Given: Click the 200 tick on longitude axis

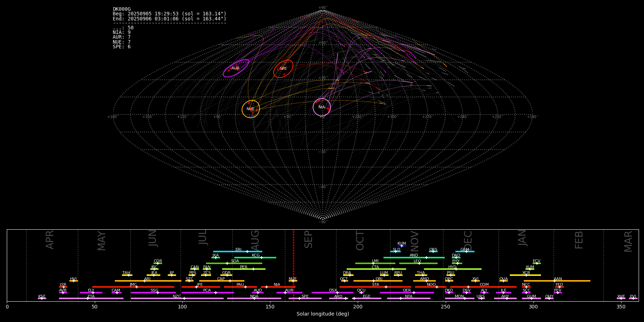Looking at the screenshot, I should click(x=358, y=307).
